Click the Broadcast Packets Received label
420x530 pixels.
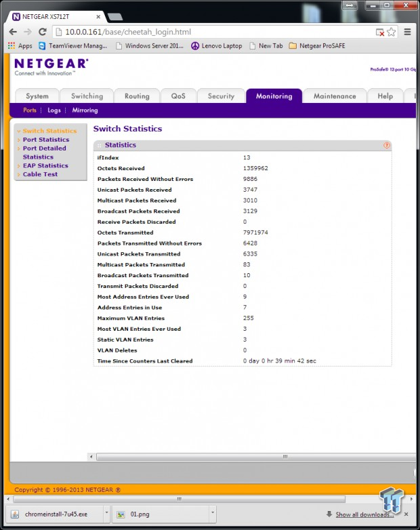(x=139, y=211)
